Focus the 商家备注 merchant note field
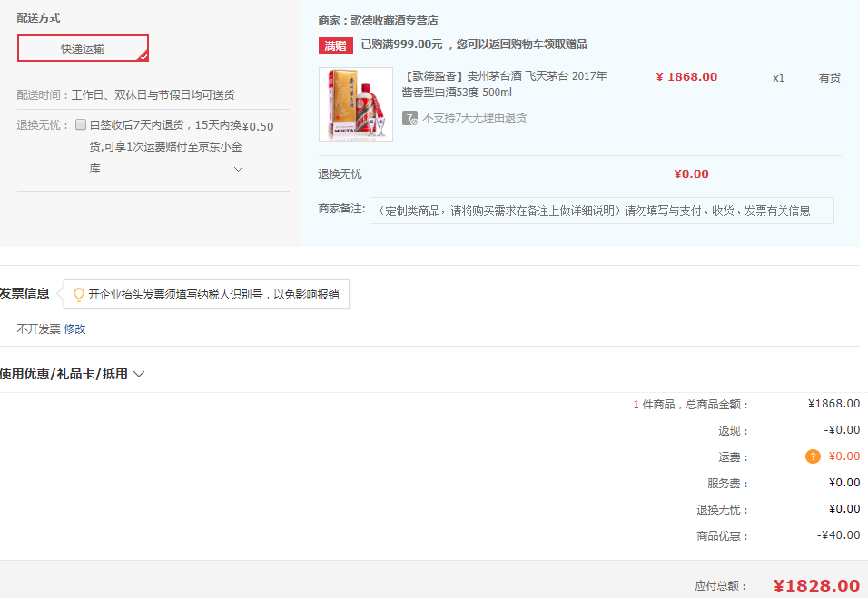This screenshot has width=868, height=598. pyautogui.click(x=601, y=211)
